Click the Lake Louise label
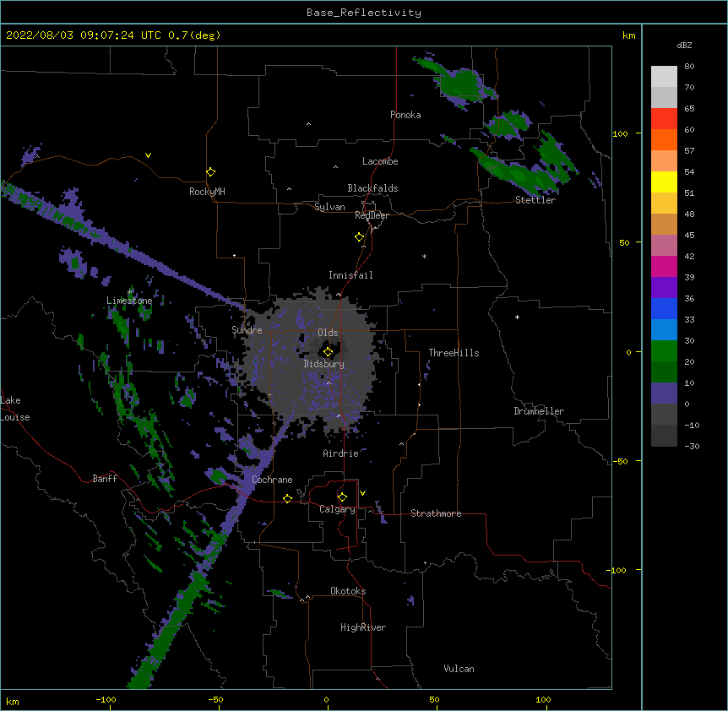 [15, 409]
